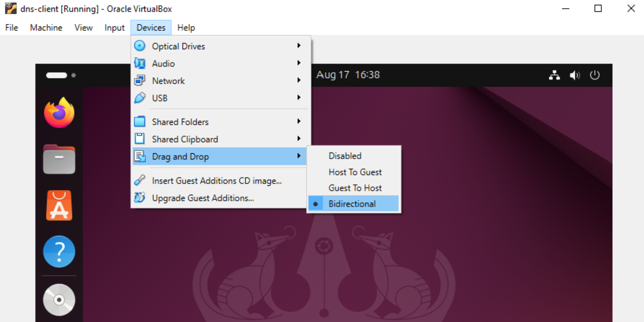The height and width of the screenshot is (322, 644).
Task: Open the Help menu
Action: [186, 28]
